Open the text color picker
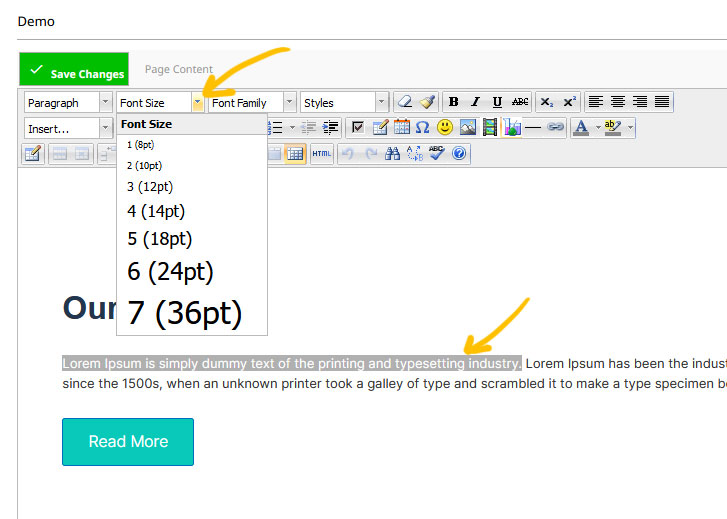This screenshot has height=519, width=727. (581, 128)
